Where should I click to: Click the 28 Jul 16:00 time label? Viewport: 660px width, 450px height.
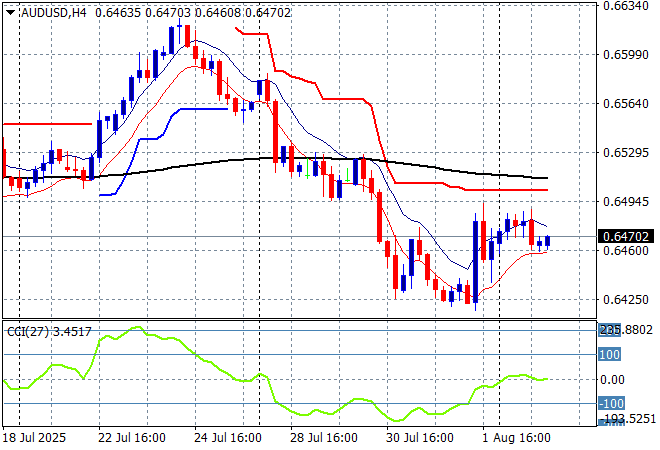324,438
